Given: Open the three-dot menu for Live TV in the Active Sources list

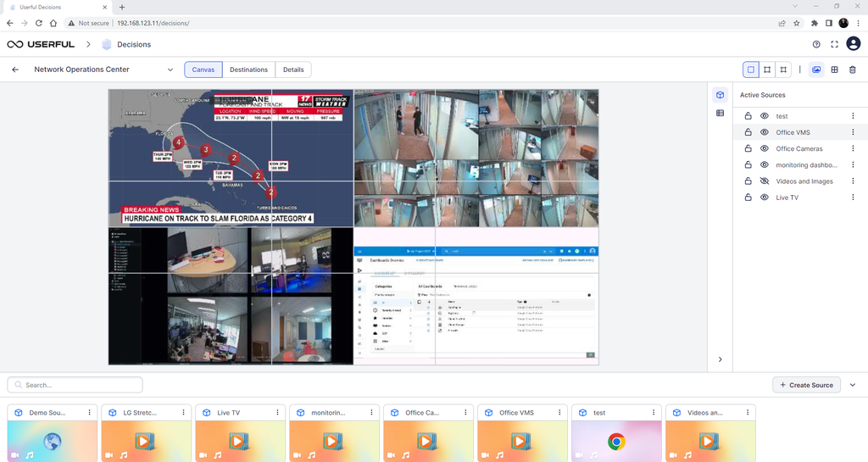Looking at the screenshot, I should pyautogui.click(x=853, y=198).
